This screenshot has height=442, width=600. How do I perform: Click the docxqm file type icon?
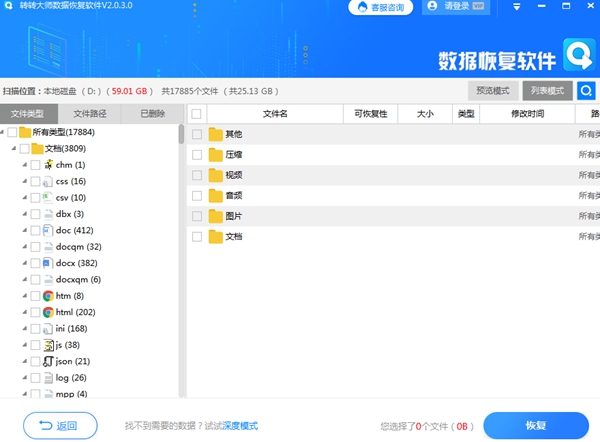click(x=48, y=280)
